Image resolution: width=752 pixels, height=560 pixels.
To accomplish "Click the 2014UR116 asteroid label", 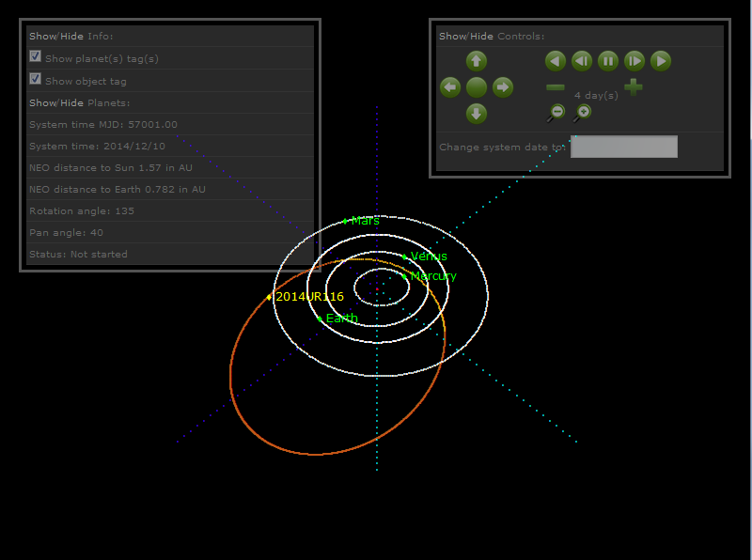I will [x=310, y=296].
